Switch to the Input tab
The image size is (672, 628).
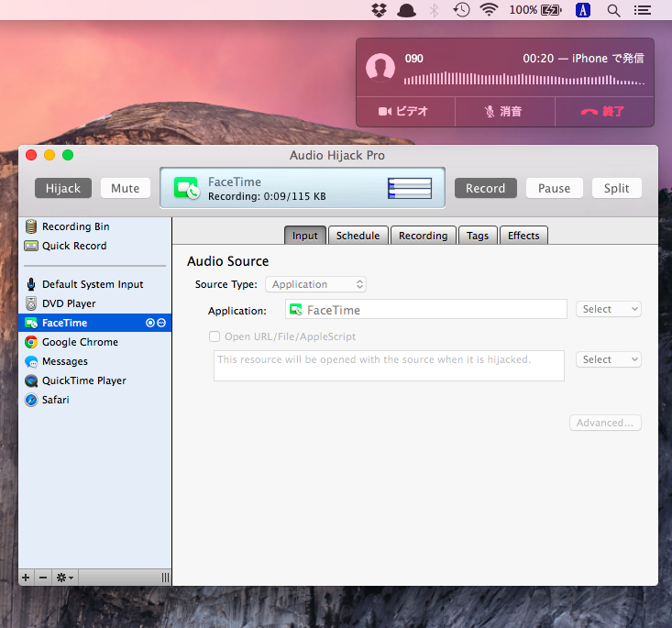(x=305, y=236)
